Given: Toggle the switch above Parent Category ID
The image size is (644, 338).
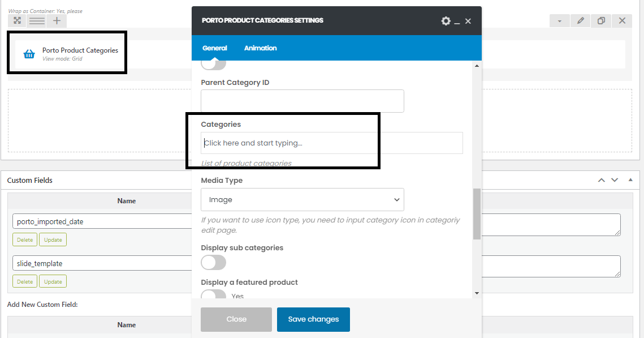Looking at the screenshot, I should [214, 65].
